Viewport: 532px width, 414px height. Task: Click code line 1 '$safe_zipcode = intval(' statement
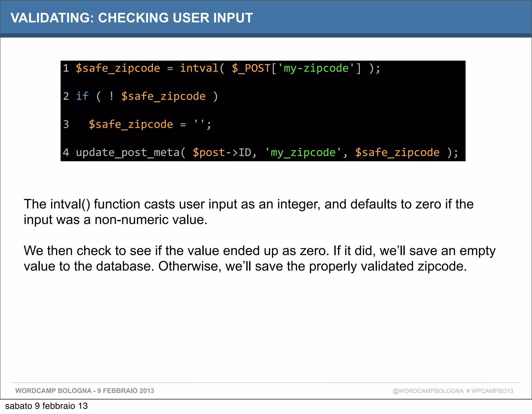coord(222,68)
